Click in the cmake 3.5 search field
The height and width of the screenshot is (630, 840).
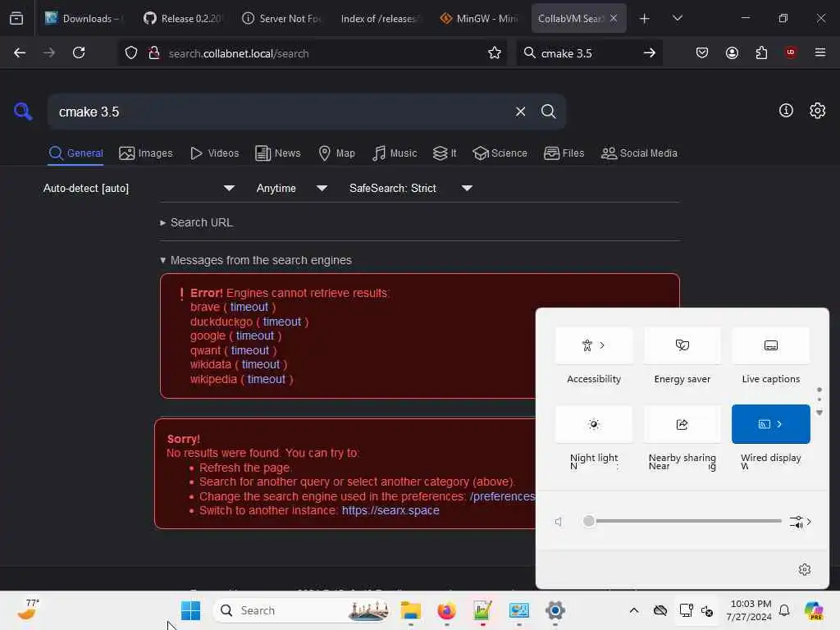284,112
